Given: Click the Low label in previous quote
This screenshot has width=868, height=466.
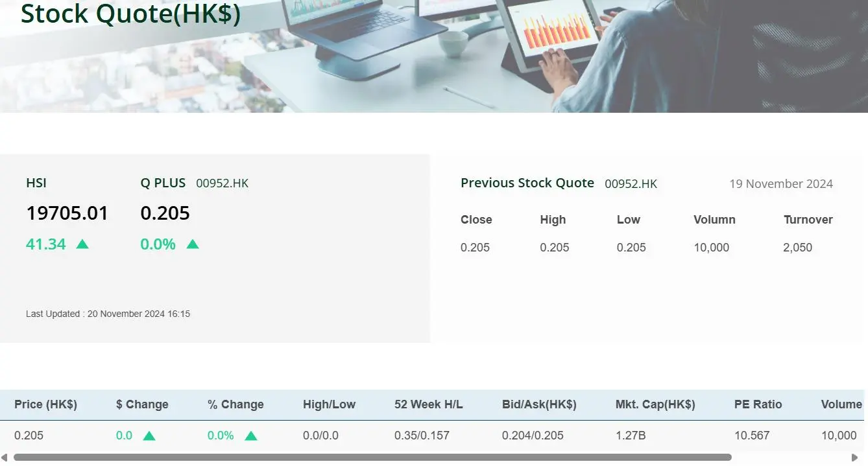Looking at the screenshot, I should click(629, 220).
